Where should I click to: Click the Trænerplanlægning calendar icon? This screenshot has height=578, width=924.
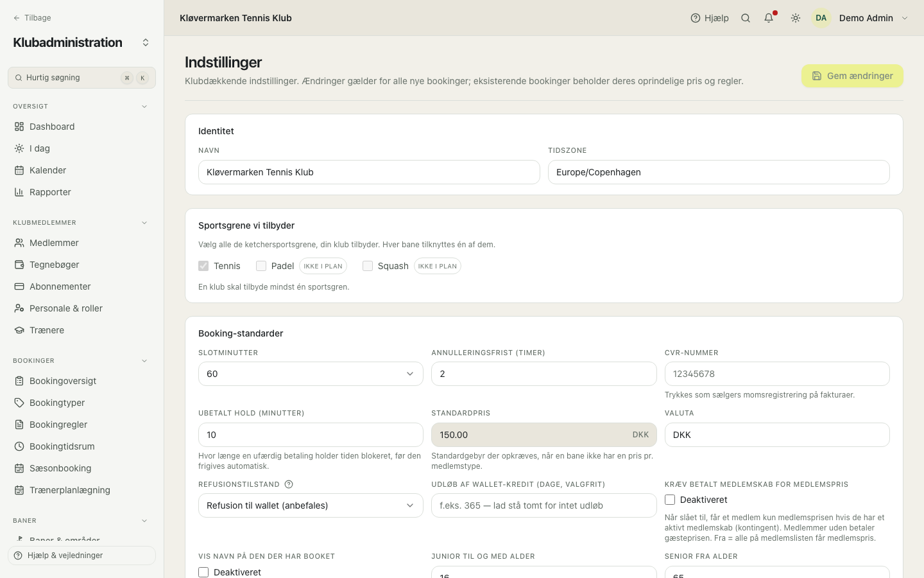coord(19,490)
